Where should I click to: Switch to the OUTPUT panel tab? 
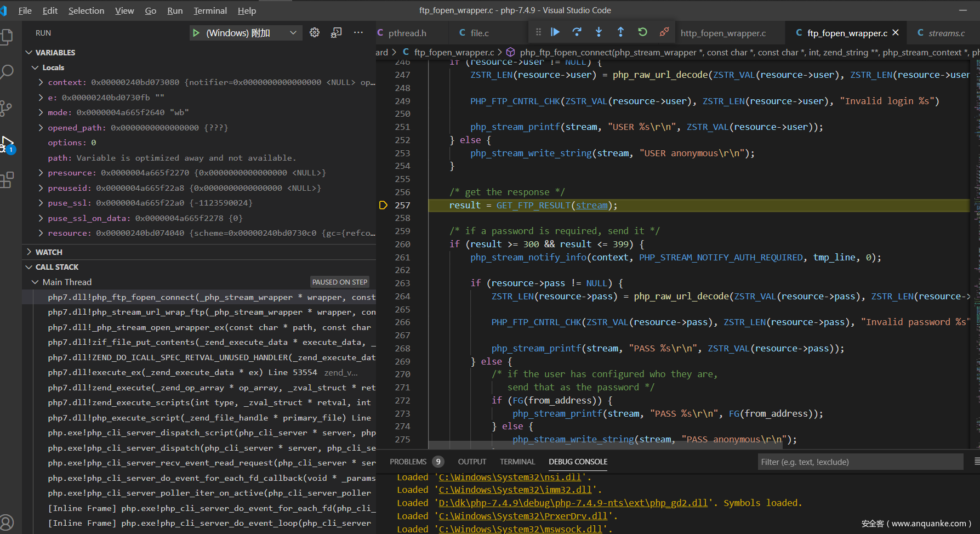click(x=472, y=462)
